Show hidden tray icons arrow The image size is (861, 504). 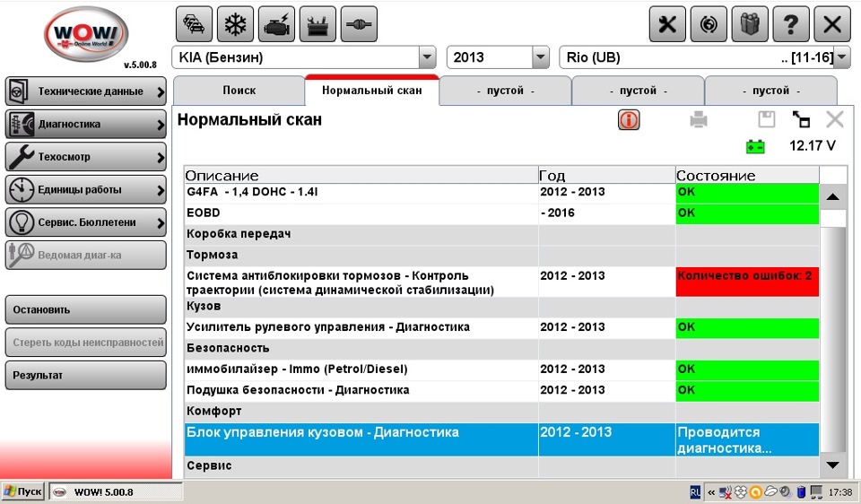click(x=711, y=492)
